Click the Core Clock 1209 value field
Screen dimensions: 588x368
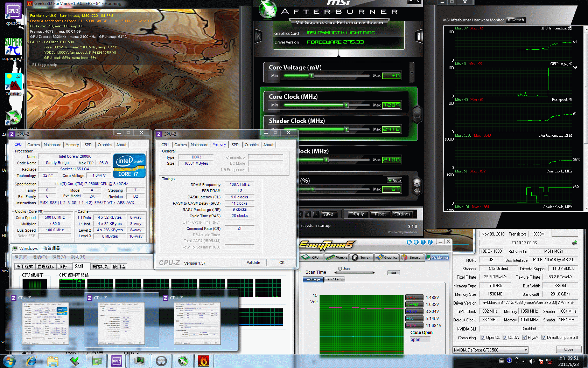click(x=391, y=105)
